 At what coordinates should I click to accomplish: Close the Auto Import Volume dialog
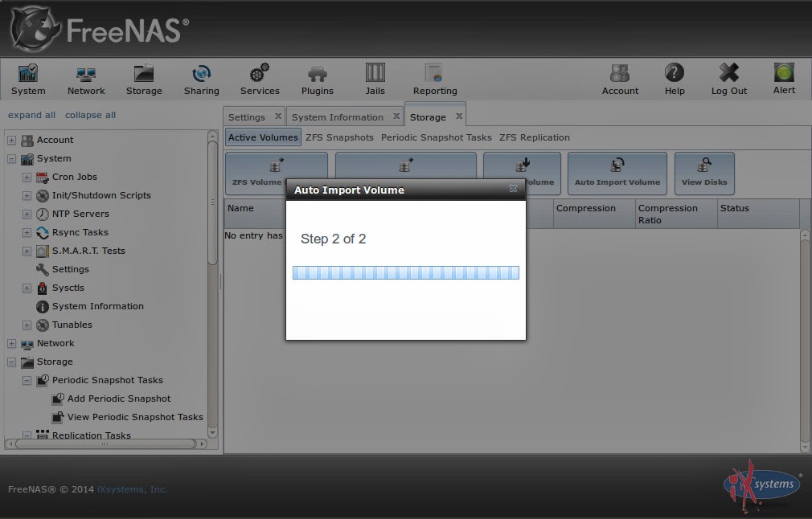[x=513, y=189]
